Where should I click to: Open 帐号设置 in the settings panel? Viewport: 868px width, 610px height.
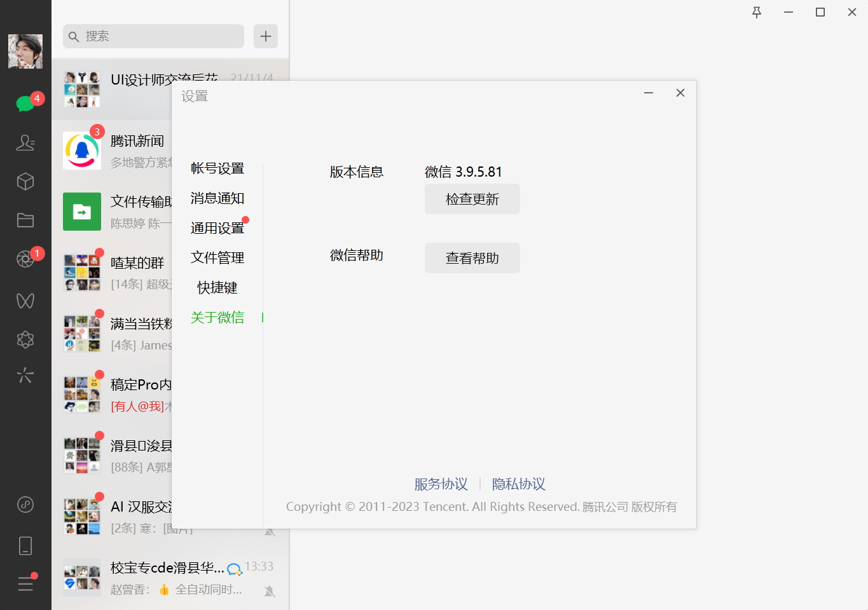click(217, 168)
